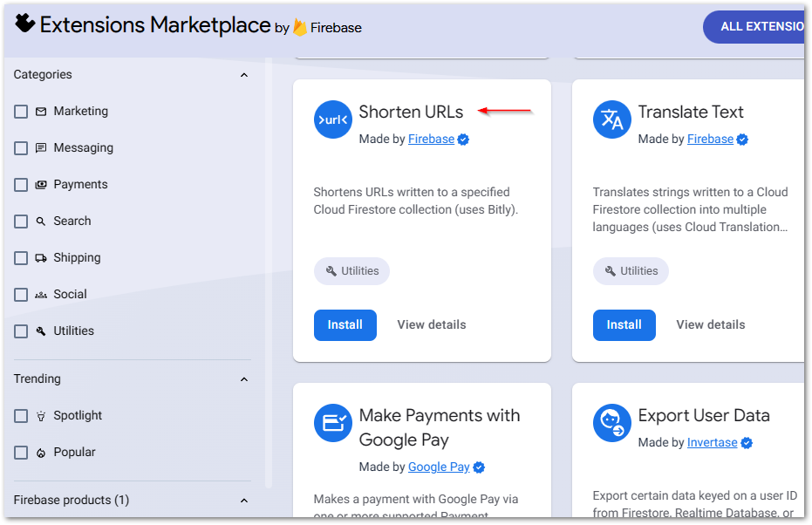The height and width of the screenshot is (525, 812).
Task: Collapse the Firebase products section chevron
Action: pyautogui.click(x=244, y=501)
